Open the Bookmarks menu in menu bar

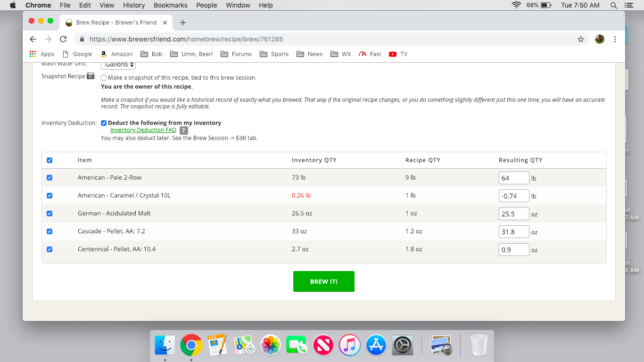click(x=170, y=5)
